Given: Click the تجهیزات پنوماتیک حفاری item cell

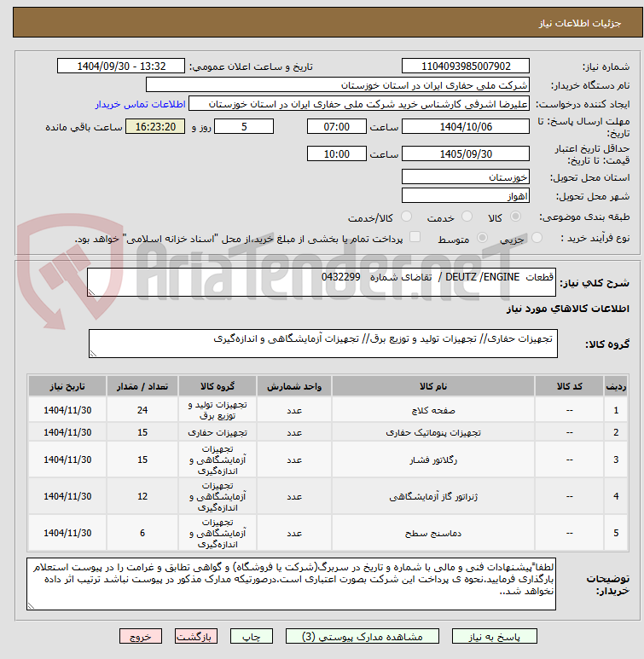Looking at the screenshot, I should [x=432, y=432].
